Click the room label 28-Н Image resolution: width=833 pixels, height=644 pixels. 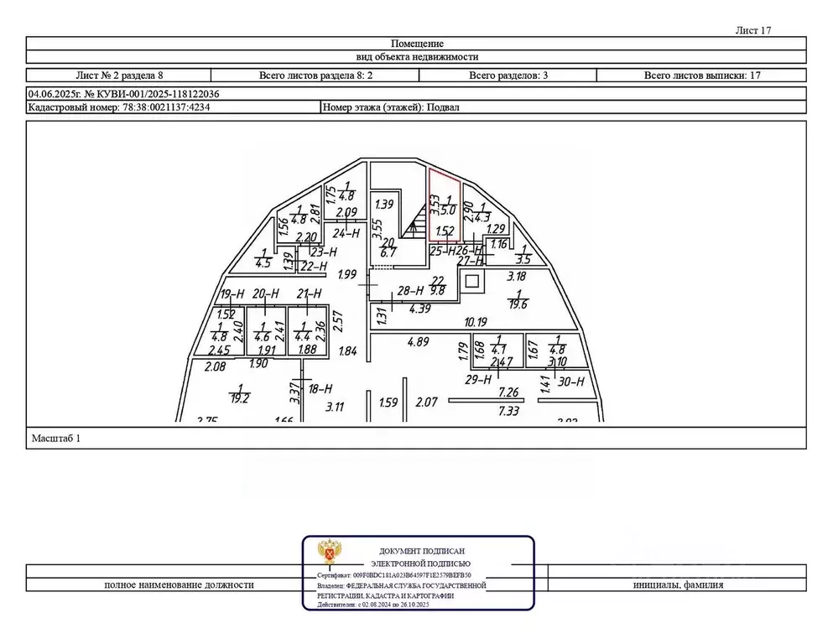[409, 290]
